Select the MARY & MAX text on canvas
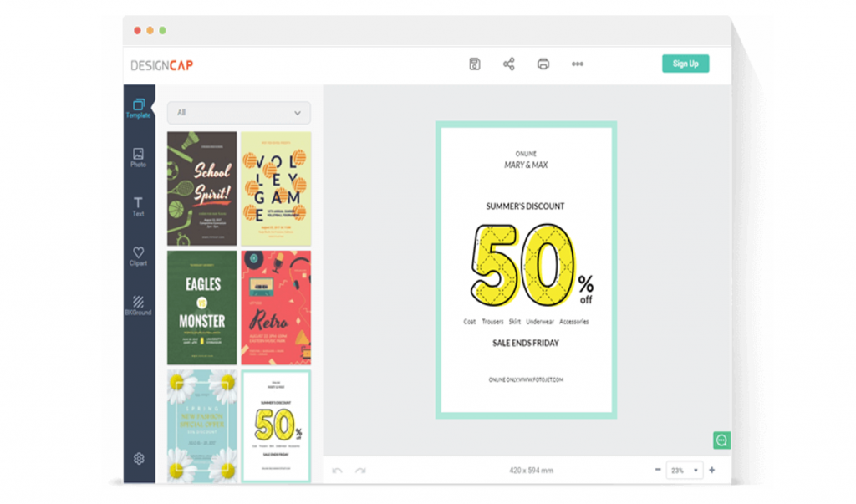Viewport: 856px width, 504px height. (526, 165)
